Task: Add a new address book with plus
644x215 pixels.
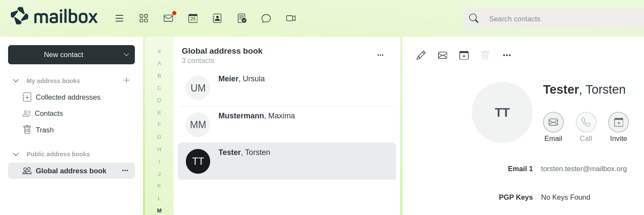Action: [126, 80]
